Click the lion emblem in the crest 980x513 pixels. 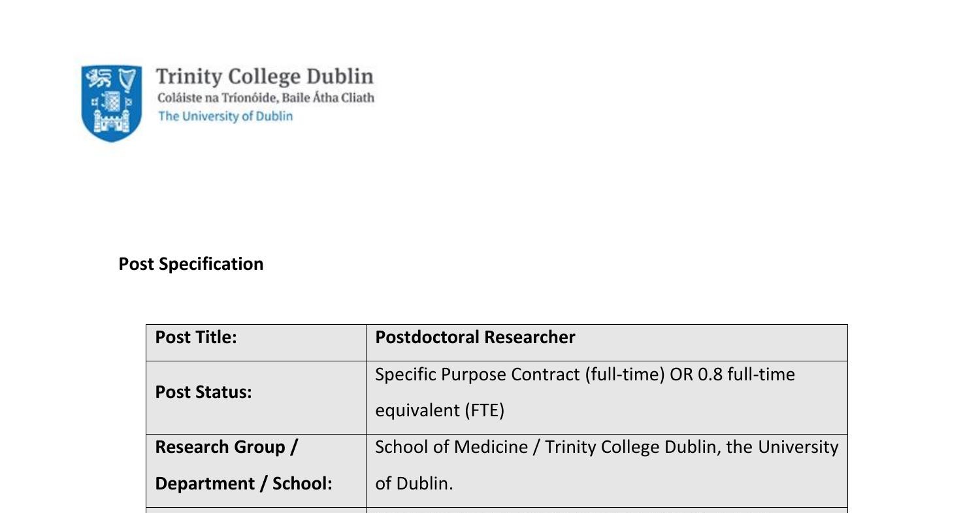[x=99, y=79]
